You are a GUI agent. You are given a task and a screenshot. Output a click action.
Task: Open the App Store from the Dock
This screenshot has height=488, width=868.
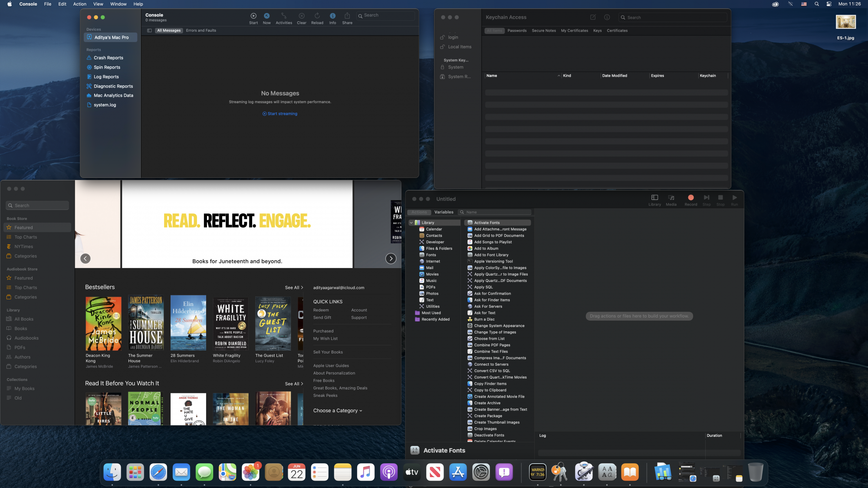click(458, 472)
